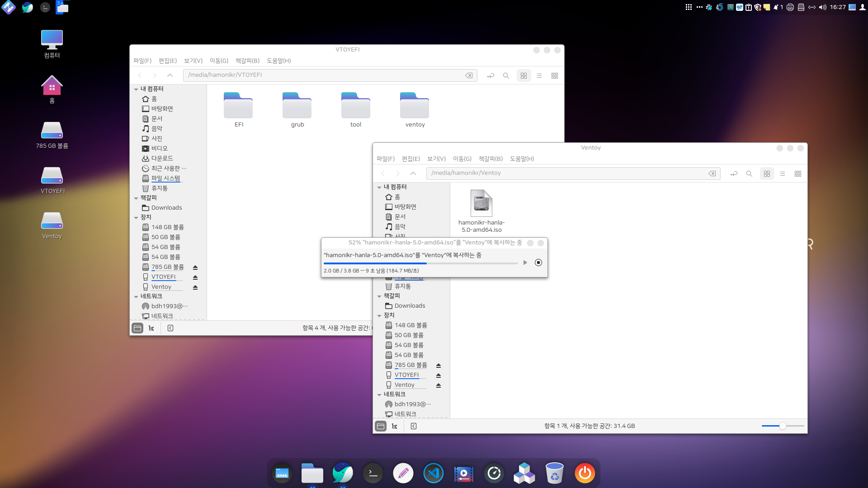868x488 pixels.
Task: Switch VTOYEFI window to compact view
Action: coord(554,75)
